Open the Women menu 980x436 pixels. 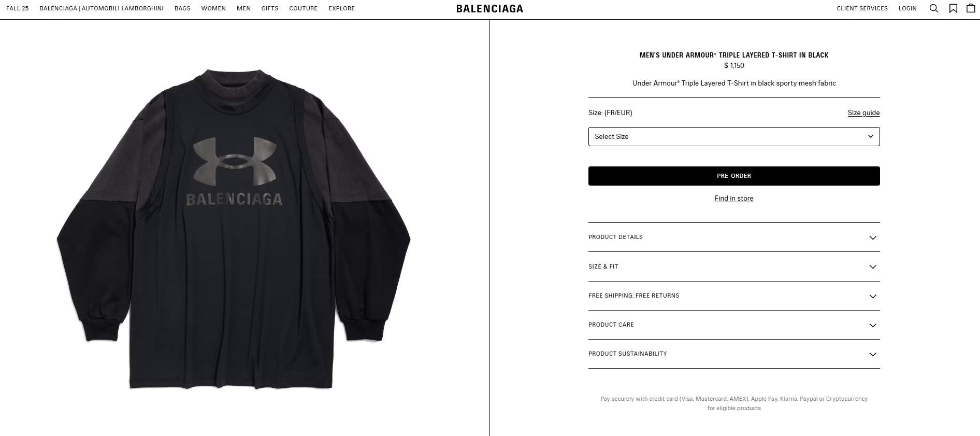tap(213, 8)
